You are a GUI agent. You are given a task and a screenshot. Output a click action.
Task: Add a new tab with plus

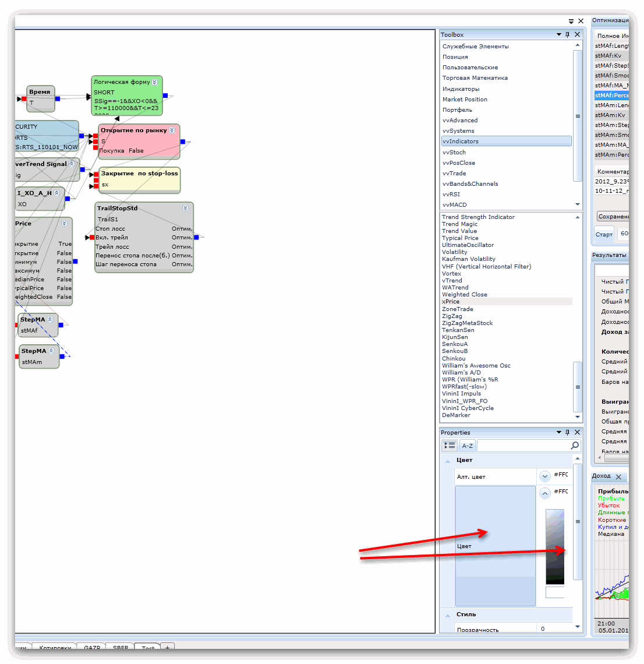168,647
